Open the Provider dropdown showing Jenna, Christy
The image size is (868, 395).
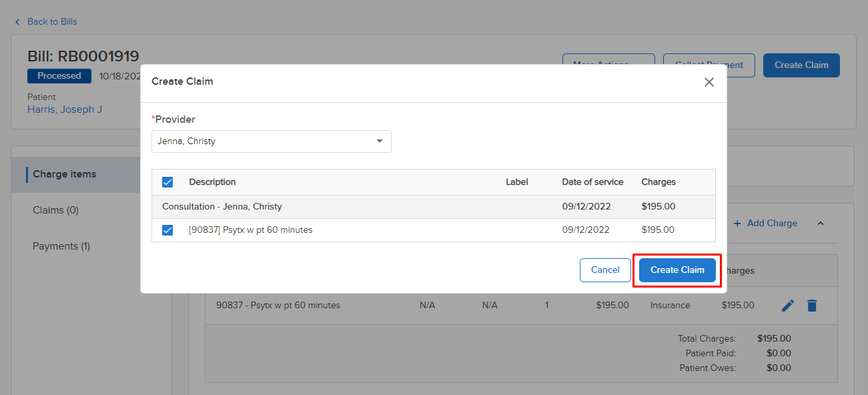click(272, 141)
